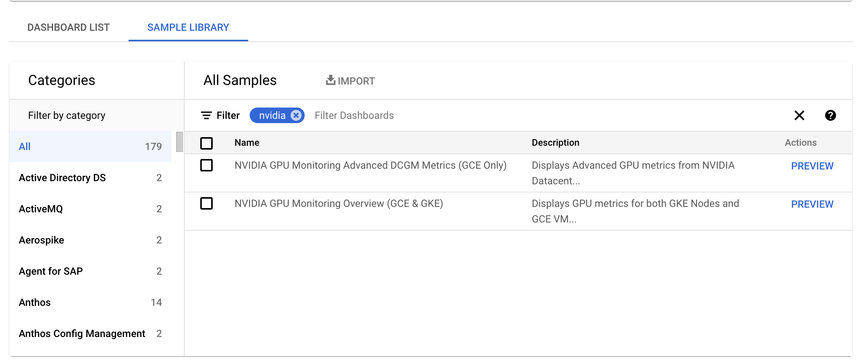Check the NVIDIA GPU Monitoring Overview checkbox

pyautogui.click(x=206, y=204)
